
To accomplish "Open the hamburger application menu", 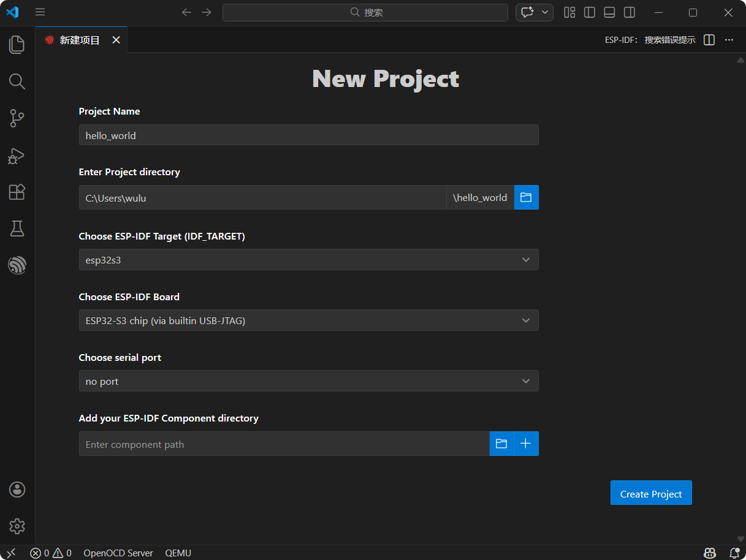I will (x=40, y=12).
